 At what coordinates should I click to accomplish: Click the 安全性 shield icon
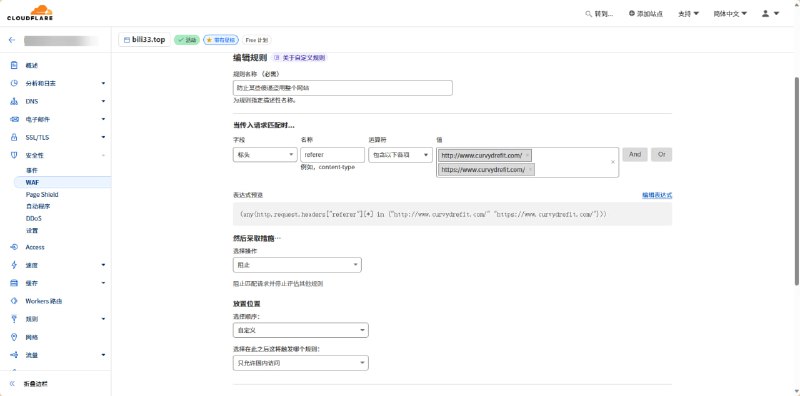pos(14,155)
